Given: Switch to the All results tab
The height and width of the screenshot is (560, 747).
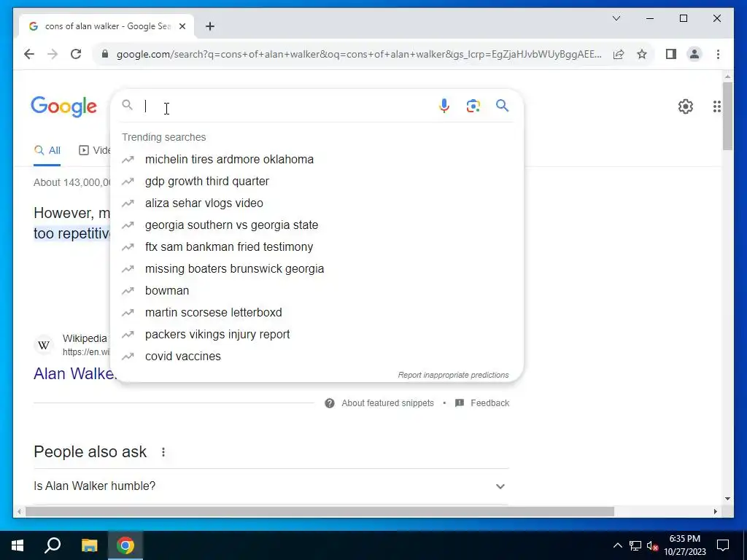Looking at the screenshot, I should pos(47,150).
